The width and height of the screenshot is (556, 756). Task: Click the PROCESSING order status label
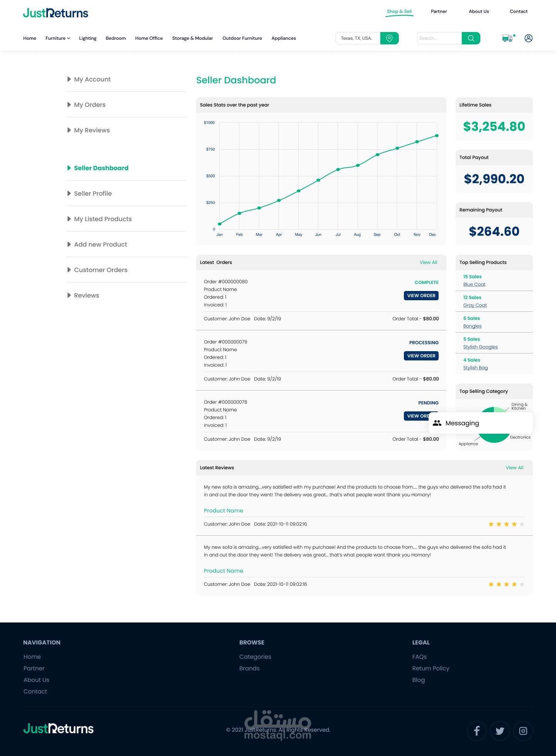pyautogui.click(x=424, y=343)
